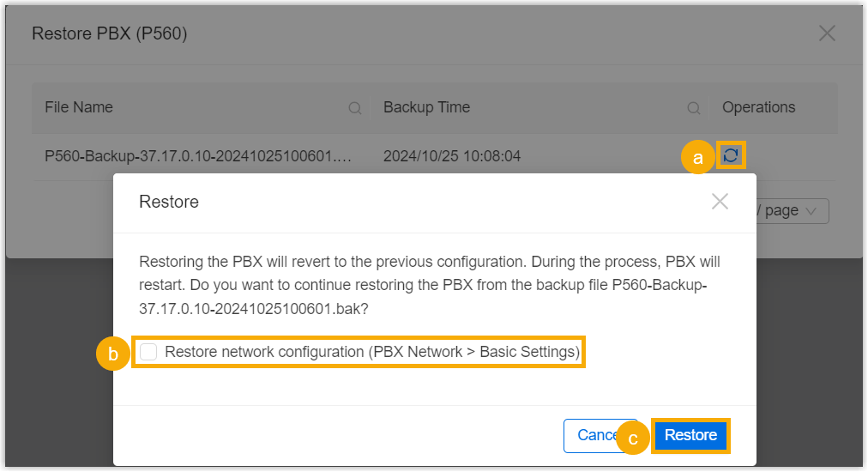This screenshot has width=868, height=472.
Task: Close the Restore PBX (P560) window
Action: point(827,33)
